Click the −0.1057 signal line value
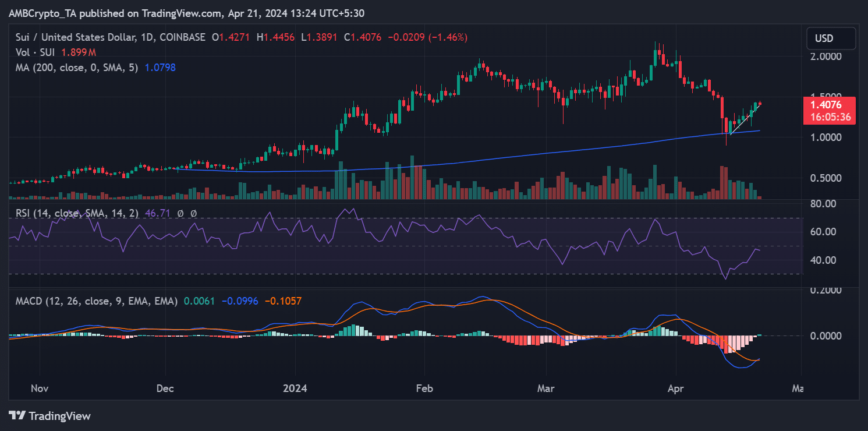The width and height of the screenshot is (868, 431). (x=282, y=301)
